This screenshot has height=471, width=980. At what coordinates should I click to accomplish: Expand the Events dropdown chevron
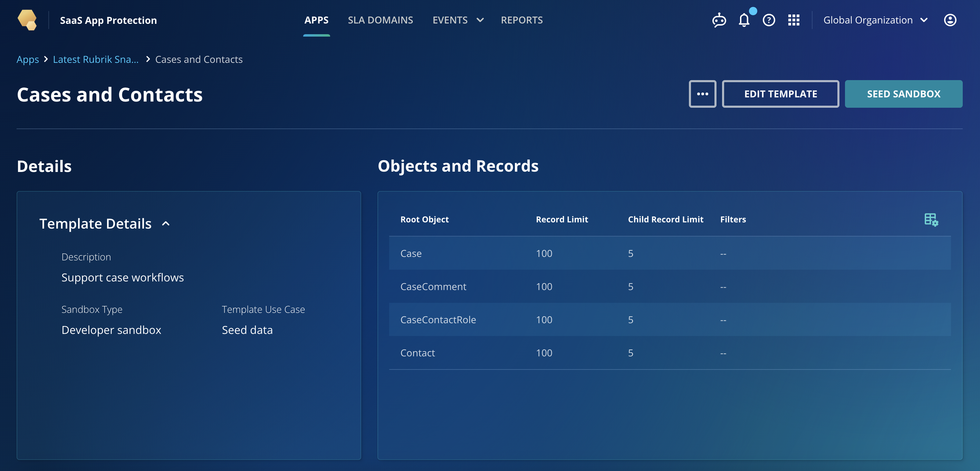click(x=480, y=20)
